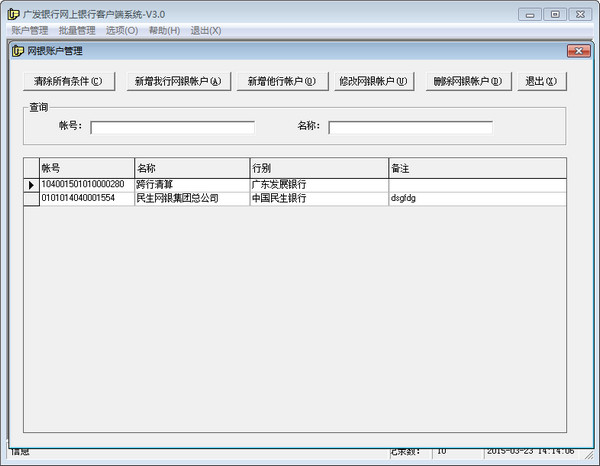The image size is (600, 466).
Task: Maximize the main application window
Action: click(555, 15)
